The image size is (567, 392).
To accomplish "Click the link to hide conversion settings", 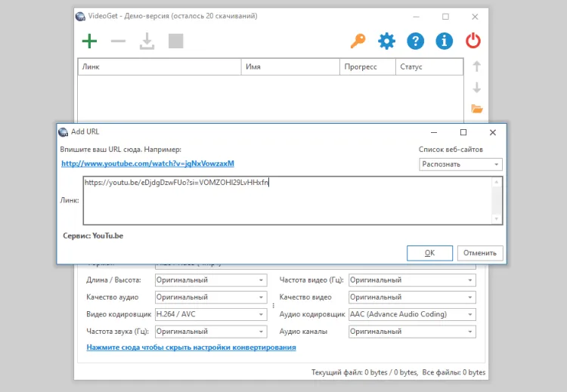I will pyautogui.click(x=191, y=347).
